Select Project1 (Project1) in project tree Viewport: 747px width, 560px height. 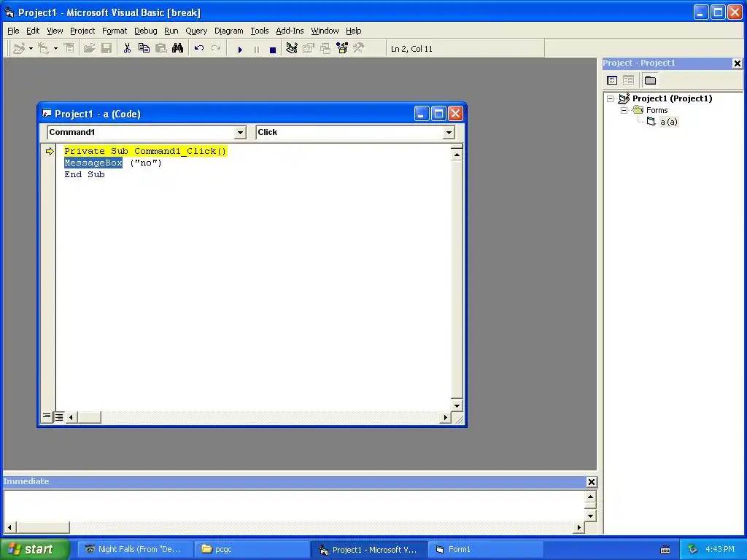coord(672,98)
